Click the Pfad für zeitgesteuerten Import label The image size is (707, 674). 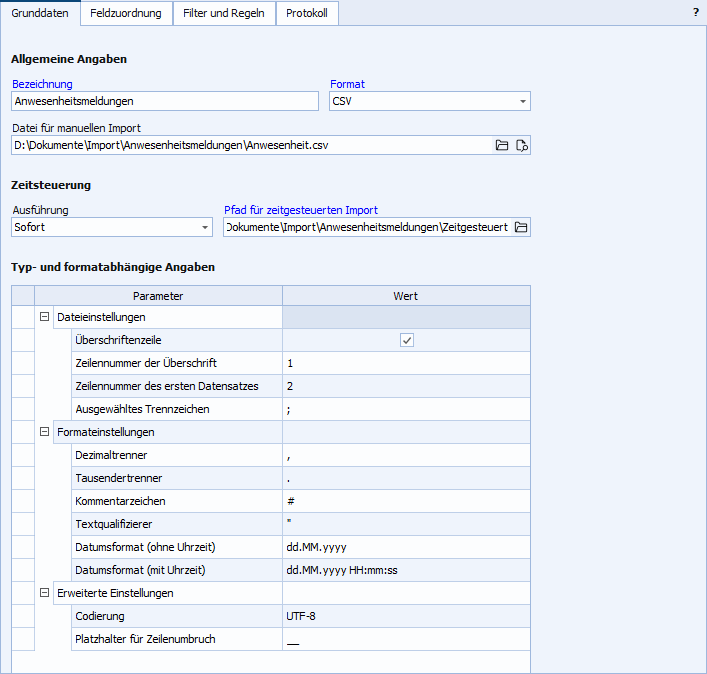coord(301,210)
